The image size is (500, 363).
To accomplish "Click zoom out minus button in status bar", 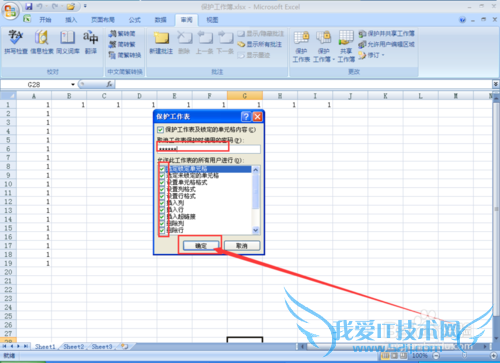I will [x=436, y=356].
